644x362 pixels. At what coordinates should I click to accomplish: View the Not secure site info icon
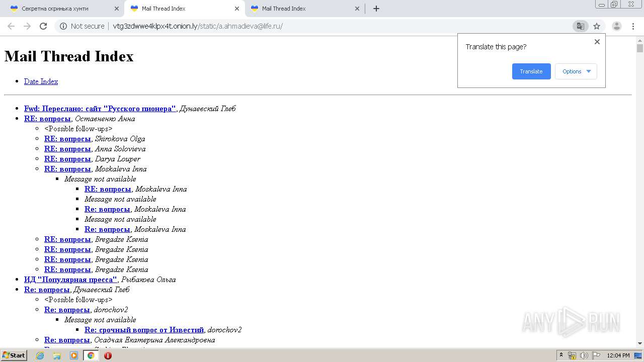point(63,26)
